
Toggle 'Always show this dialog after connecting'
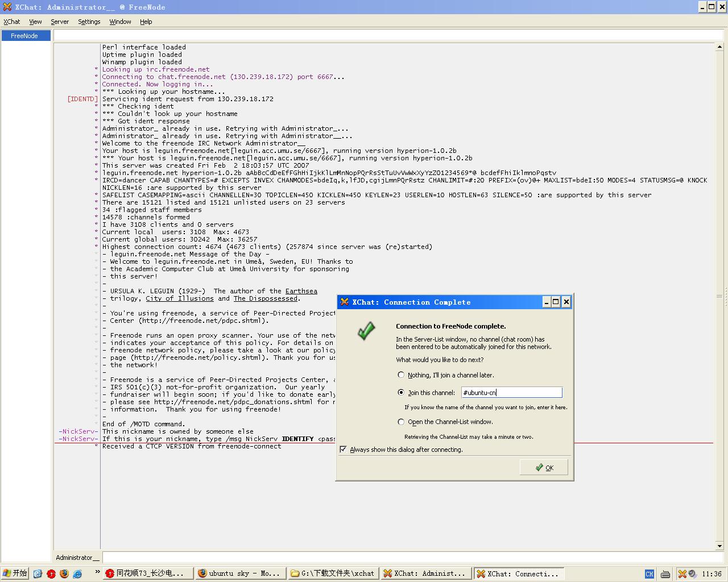(x=344, y=450)
